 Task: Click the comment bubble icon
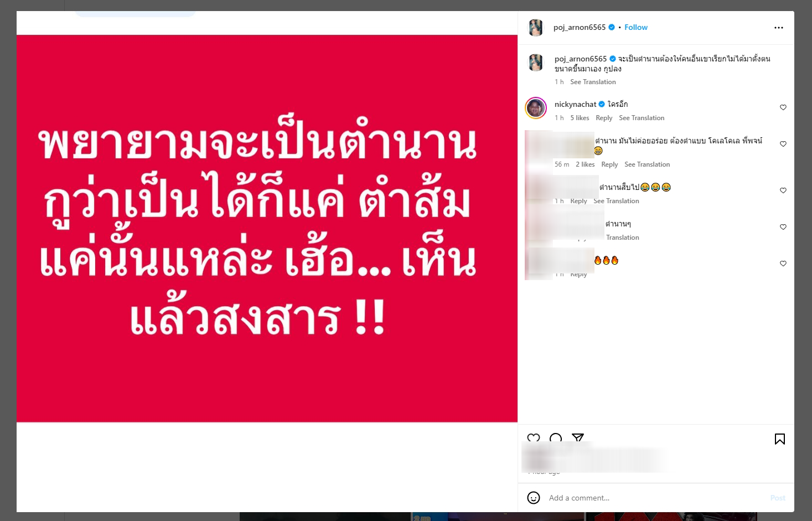(x=556, y=439)
